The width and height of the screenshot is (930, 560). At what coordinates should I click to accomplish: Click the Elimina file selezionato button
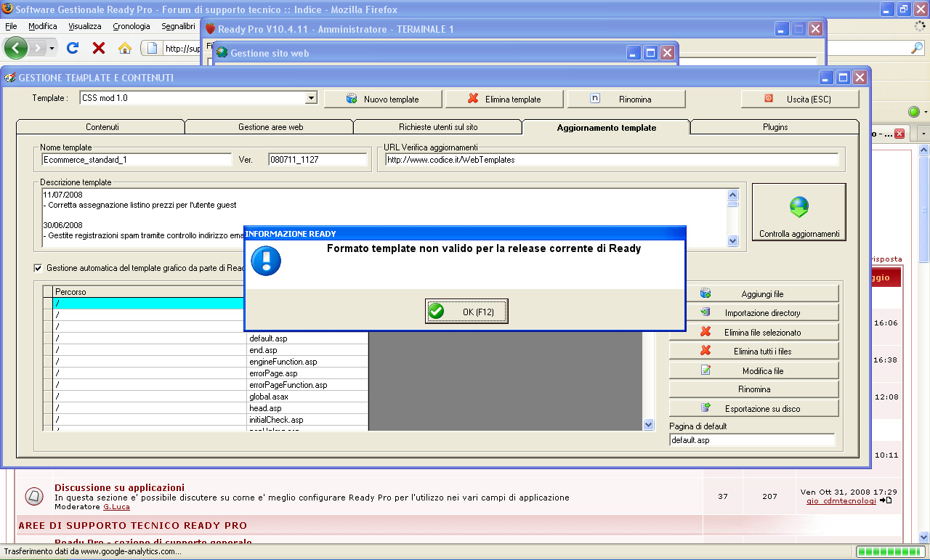[x=754, y=332]
